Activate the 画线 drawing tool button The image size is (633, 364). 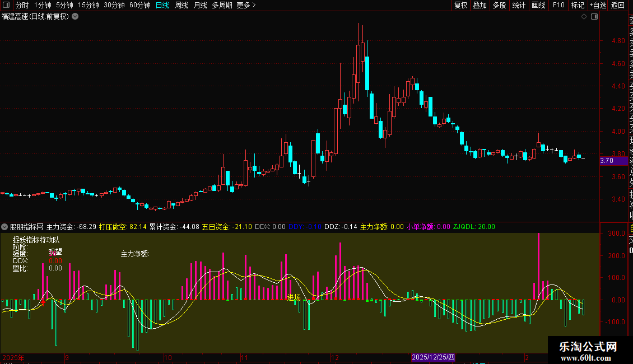538,5
